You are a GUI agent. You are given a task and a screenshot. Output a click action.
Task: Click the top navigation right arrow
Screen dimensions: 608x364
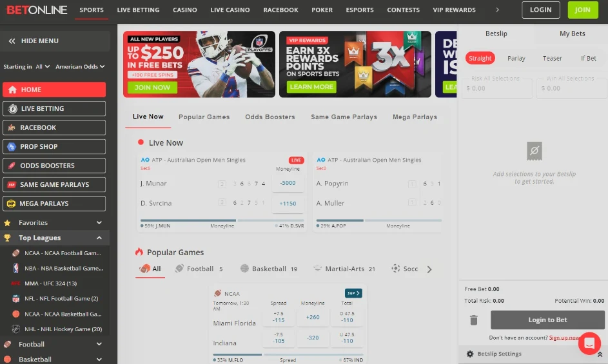click(497, 10)
